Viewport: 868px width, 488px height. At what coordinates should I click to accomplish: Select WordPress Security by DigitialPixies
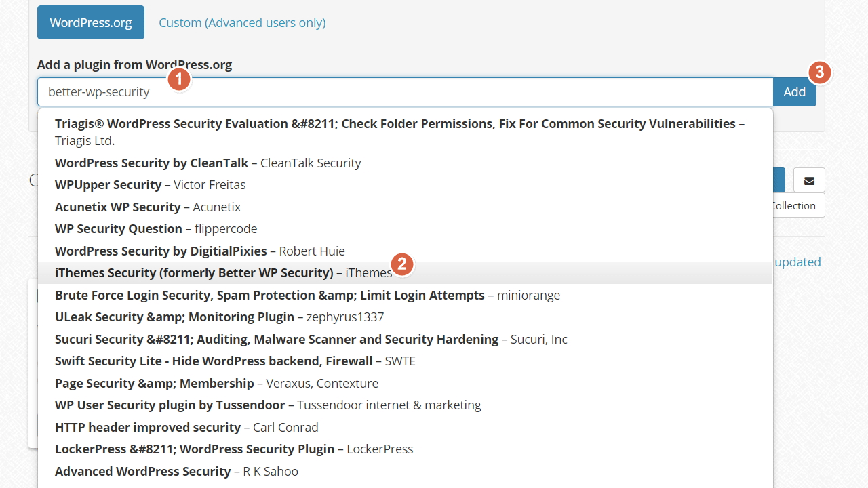[x=406, y=251]
